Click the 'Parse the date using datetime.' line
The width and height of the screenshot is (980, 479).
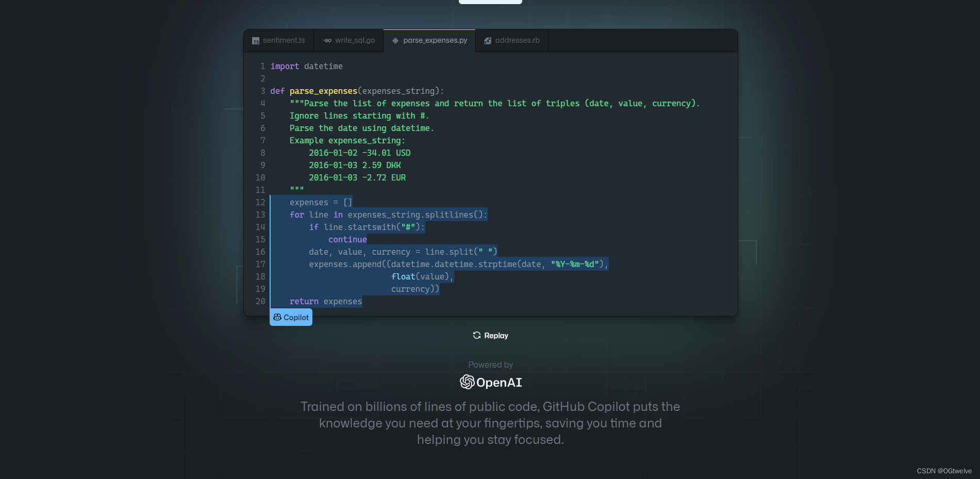(x=361, y=128)
